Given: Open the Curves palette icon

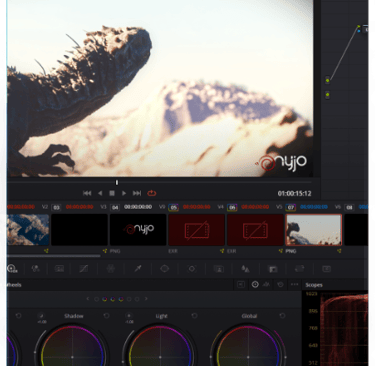Looking at the screenshot, I should coord(83,269).
